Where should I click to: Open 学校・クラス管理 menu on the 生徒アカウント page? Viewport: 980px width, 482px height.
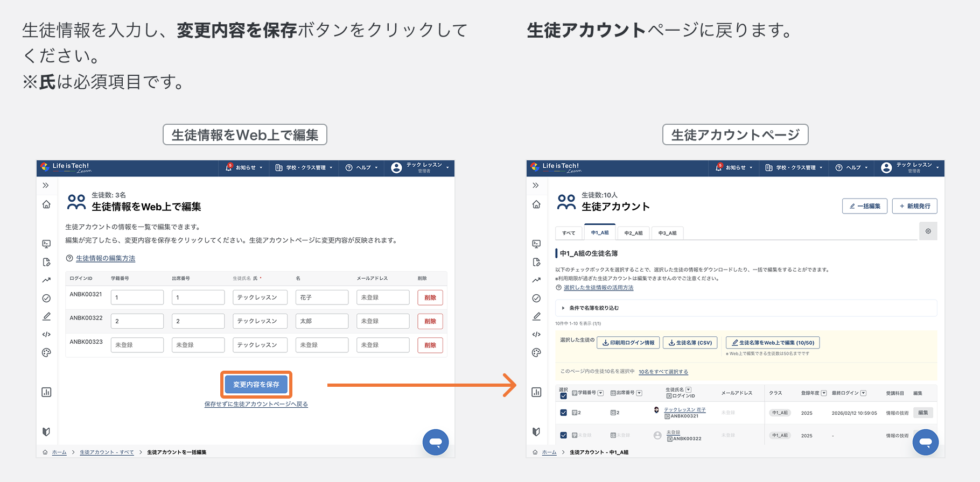click(794, 168)
